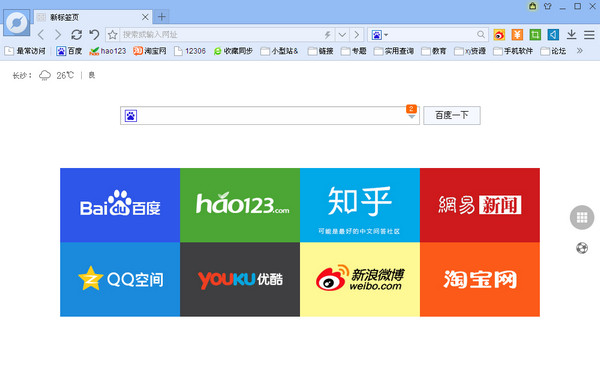Click the weather cloud icon

pos(45,75)
